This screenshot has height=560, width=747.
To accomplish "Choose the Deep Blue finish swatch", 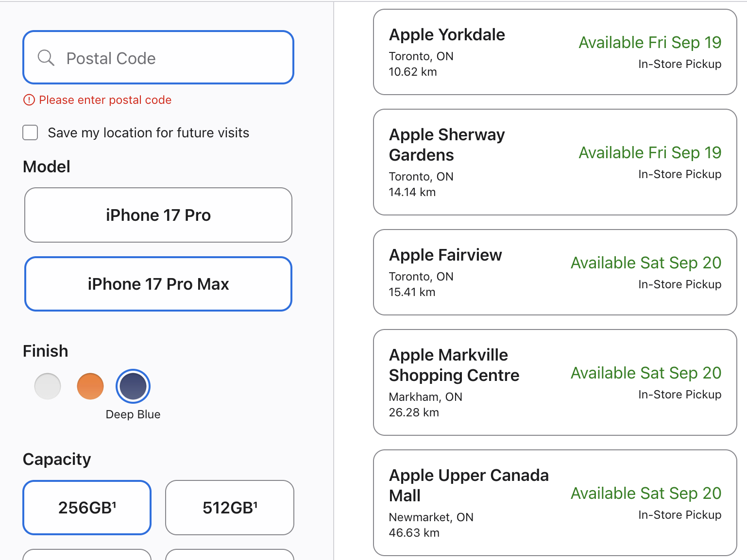I will point(133,386).
